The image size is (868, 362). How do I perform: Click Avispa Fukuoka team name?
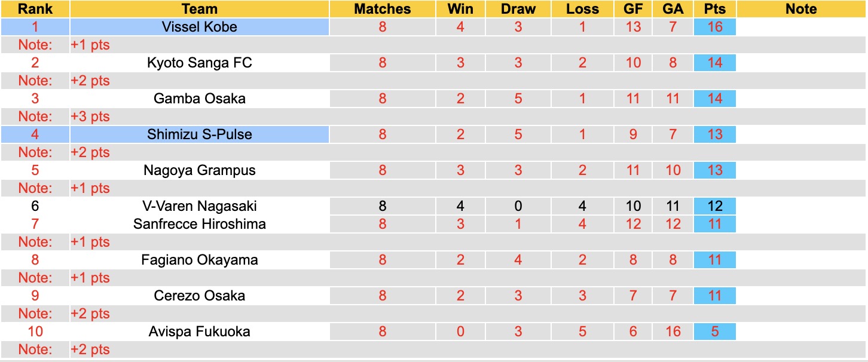coord(199,332)
